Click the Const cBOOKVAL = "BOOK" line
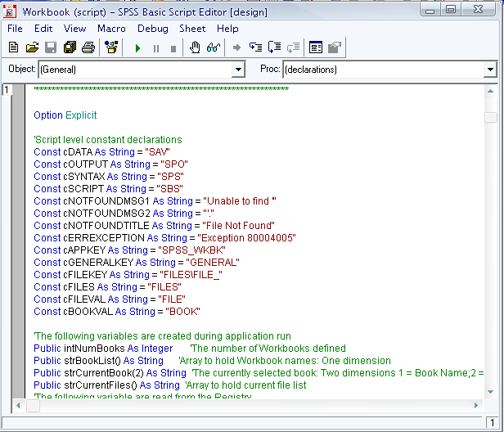The height and width of the screenshot is (432, 504). (x=117, y=312)
